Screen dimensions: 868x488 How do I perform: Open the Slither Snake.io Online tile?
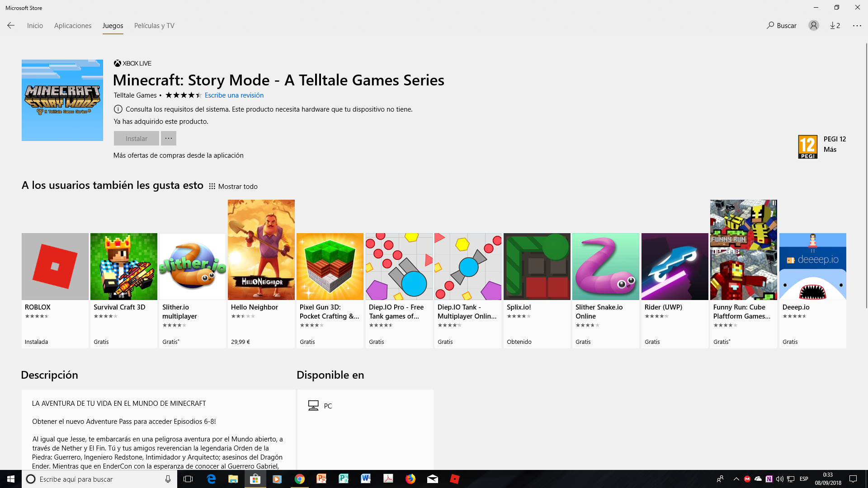click(606, 291)
